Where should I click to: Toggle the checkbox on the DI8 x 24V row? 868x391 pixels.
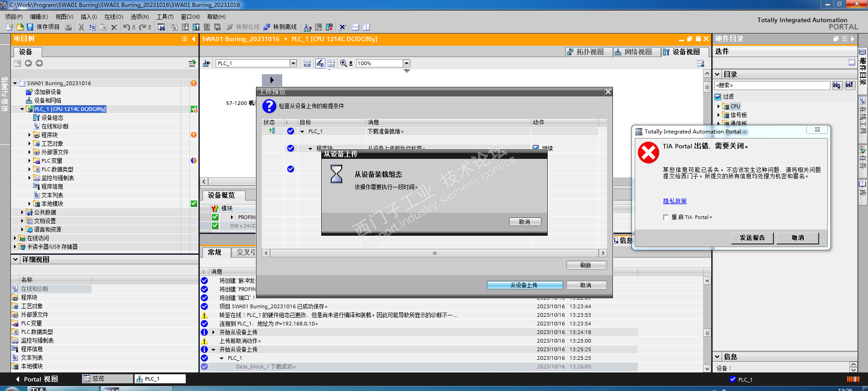click(x=215, y=226)
